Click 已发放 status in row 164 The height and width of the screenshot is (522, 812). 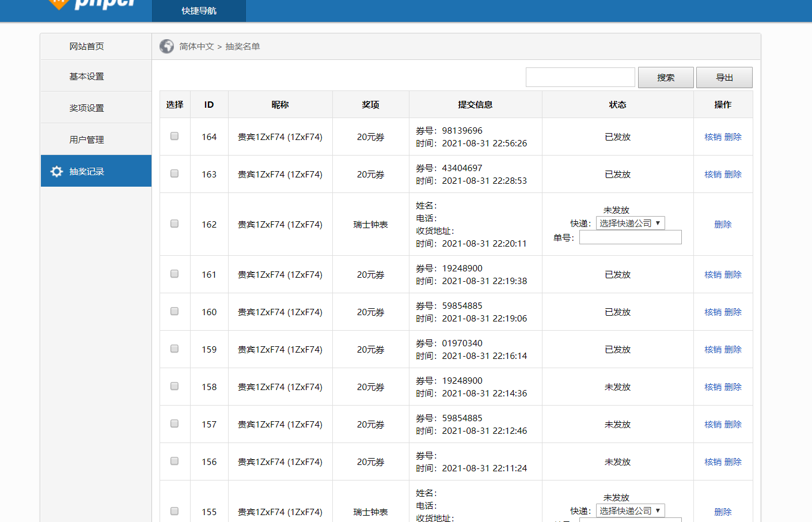(617, 137)
